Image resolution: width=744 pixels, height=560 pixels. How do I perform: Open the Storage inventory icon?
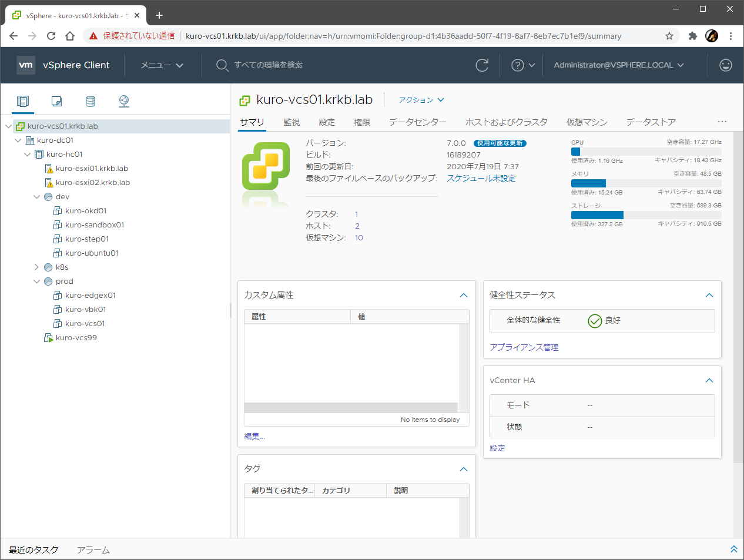89,100
